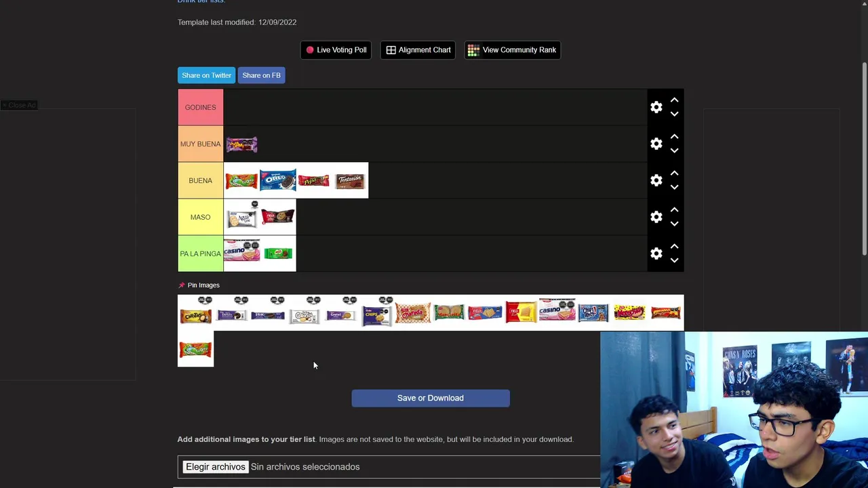Select the MUY BUENA tier label

pos(200,144)
